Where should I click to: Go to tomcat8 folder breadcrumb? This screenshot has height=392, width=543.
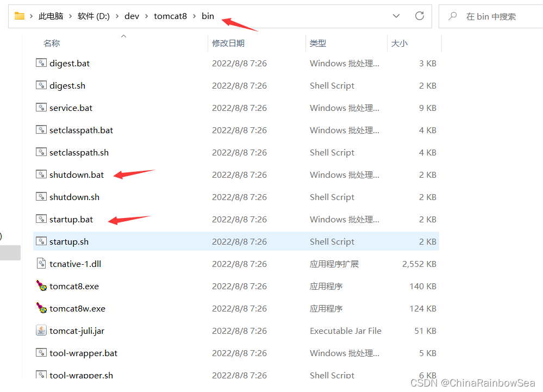170,16
